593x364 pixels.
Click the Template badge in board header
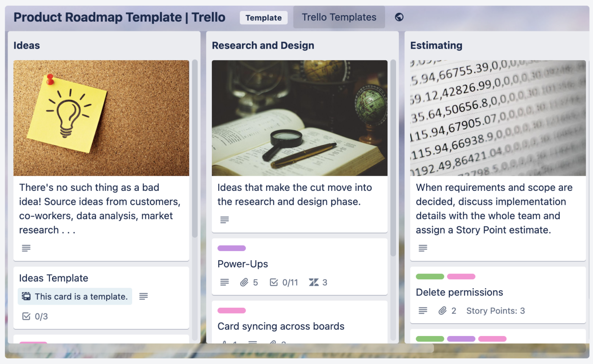click(263, 18)
